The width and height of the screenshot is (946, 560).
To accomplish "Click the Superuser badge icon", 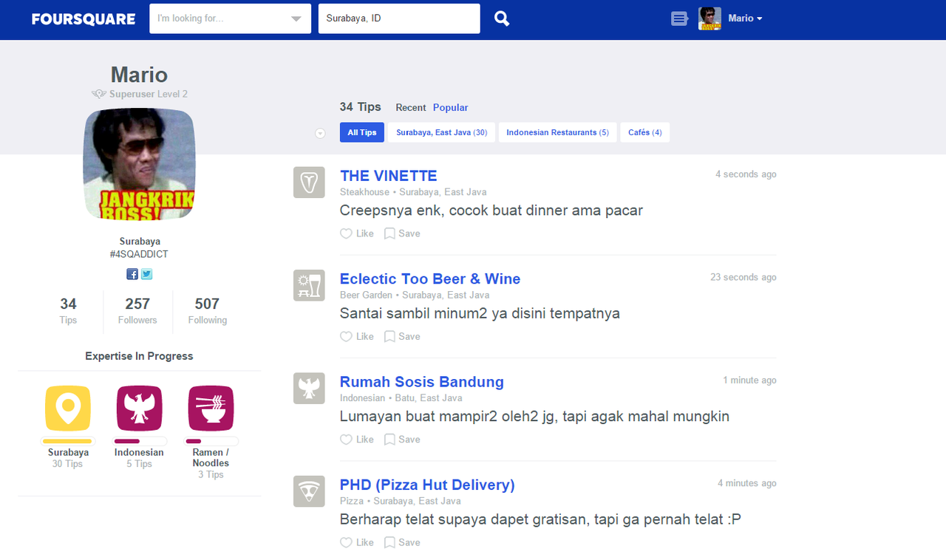I will coord(99,94).
